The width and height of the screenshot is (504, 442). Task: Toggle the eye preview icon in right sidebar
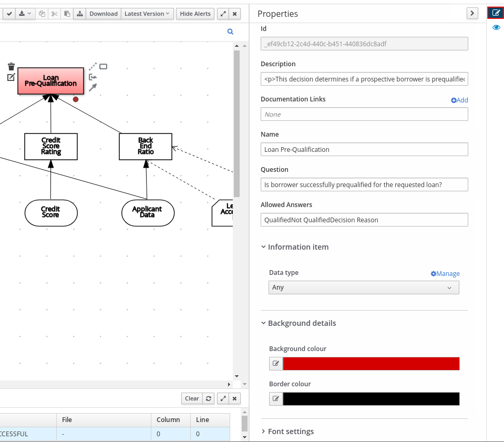point(496,27)
